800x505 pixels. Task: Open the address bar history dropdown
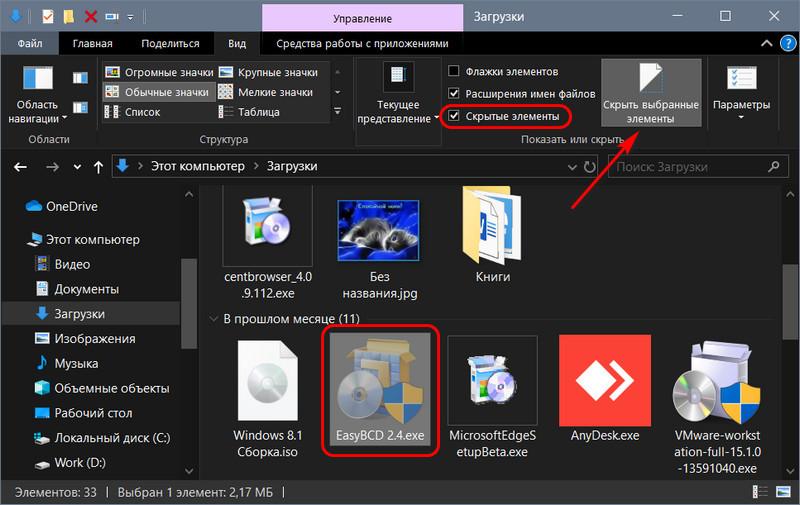click(x=572, y=167)
